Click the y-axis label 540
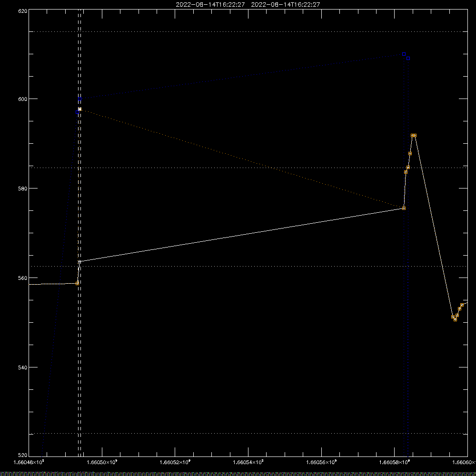Viewport: 476px width, 476px height. (x=23, y=367)
